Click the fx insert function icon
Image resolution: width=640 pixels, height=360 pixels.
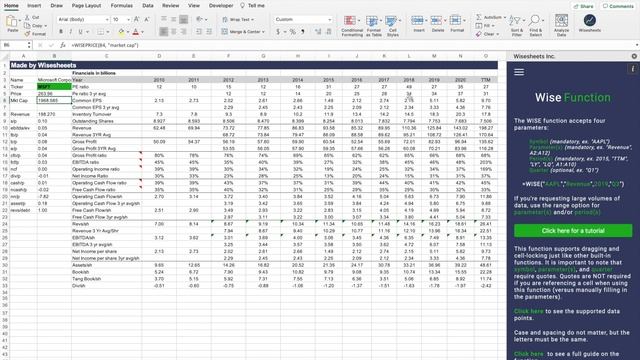click(x=62, y=45)
